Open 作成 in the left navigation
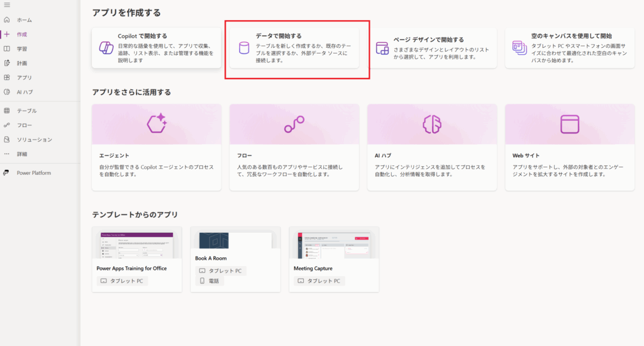 (22, 35)
